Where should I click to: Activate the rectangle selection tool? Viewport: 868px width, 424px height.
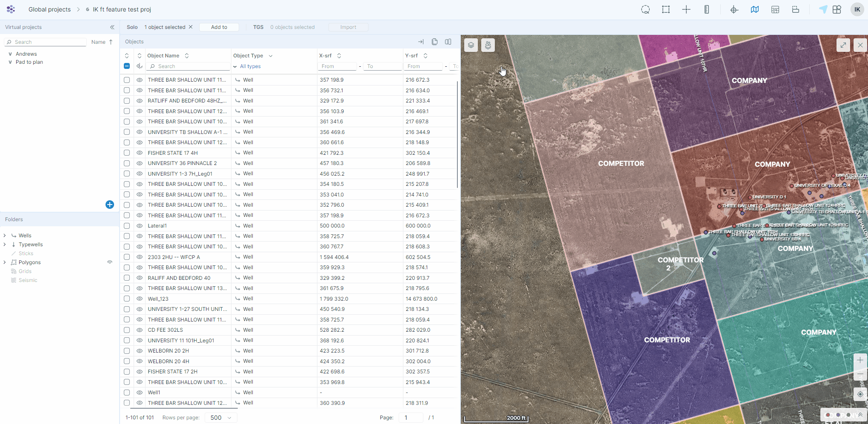(666, 9)
